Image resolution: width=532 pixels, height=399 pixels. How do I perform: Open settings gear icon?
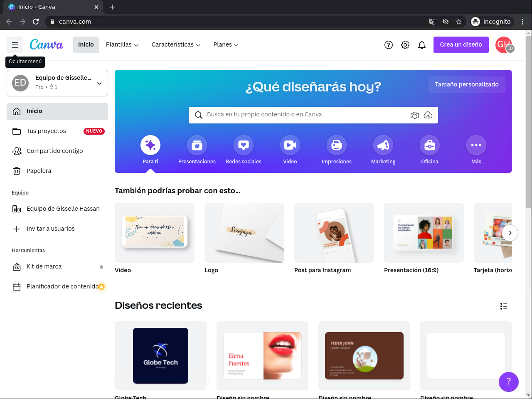pyautogui.click(x=405, y=45)
